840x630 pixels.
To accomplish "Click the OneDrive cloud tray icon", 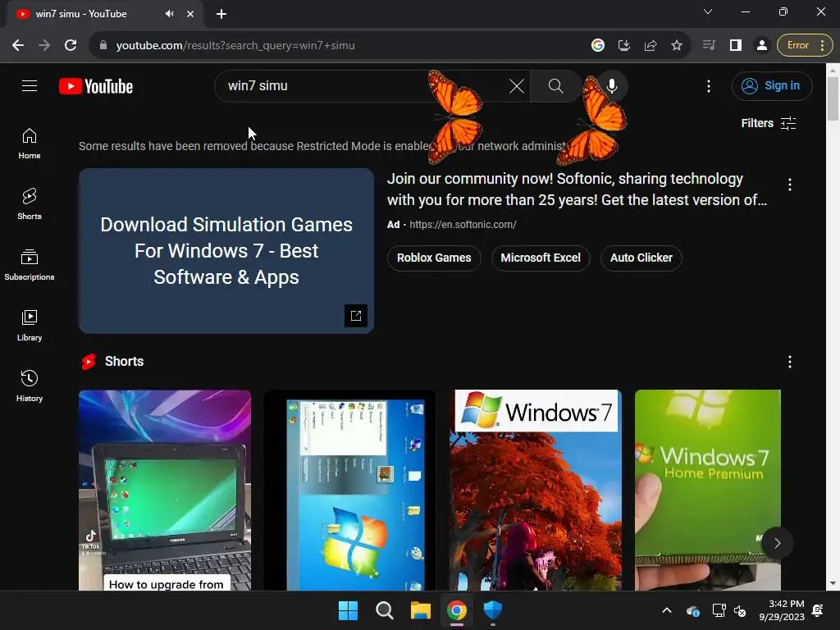I will coord(693,610).
